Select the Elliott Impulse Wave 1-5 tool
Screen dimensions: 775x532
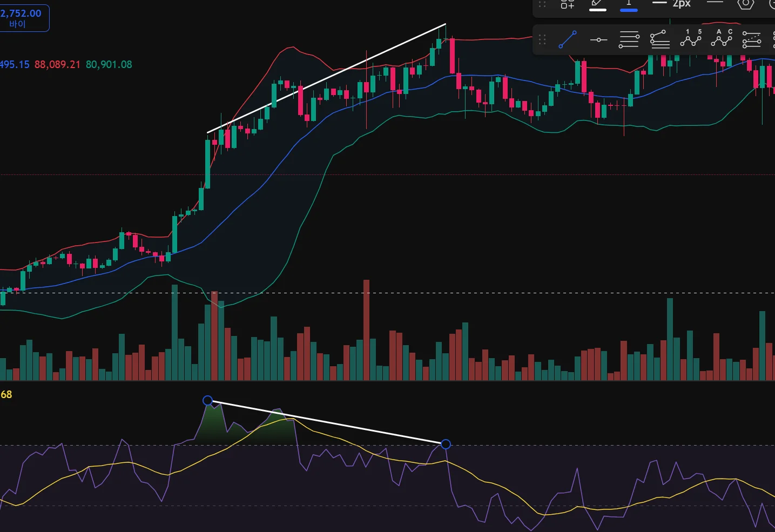[x=691, y=38]
